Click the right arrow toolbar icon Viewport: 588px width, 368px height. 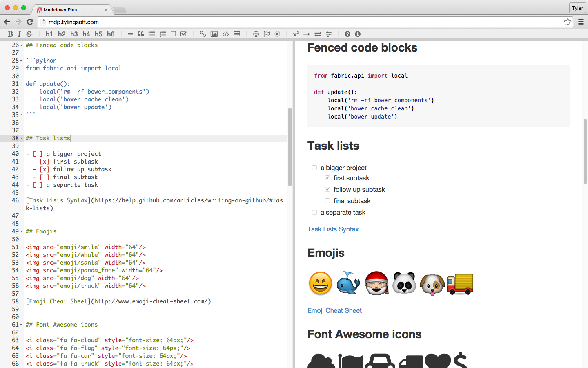tap(307, 34)
